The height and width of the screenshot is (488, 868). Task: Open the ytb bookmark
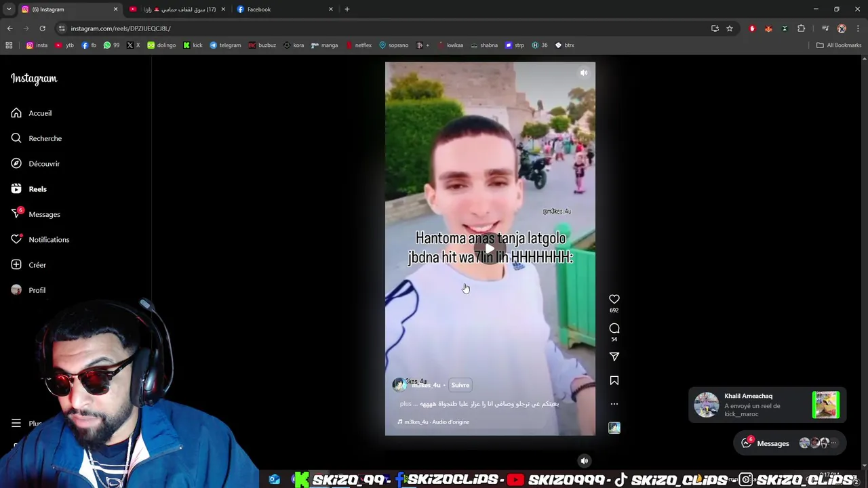click(x=64, y=45)
